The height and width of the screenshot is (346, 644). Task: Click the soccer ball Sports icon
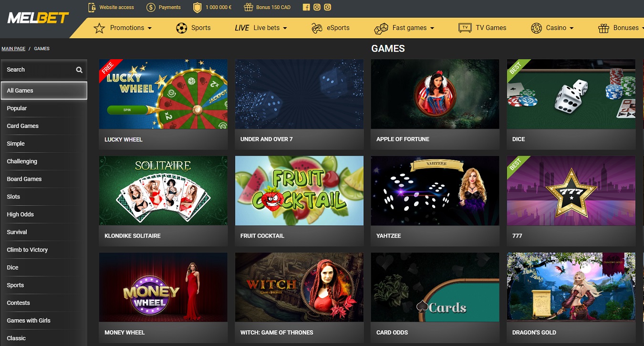[181, 28]
